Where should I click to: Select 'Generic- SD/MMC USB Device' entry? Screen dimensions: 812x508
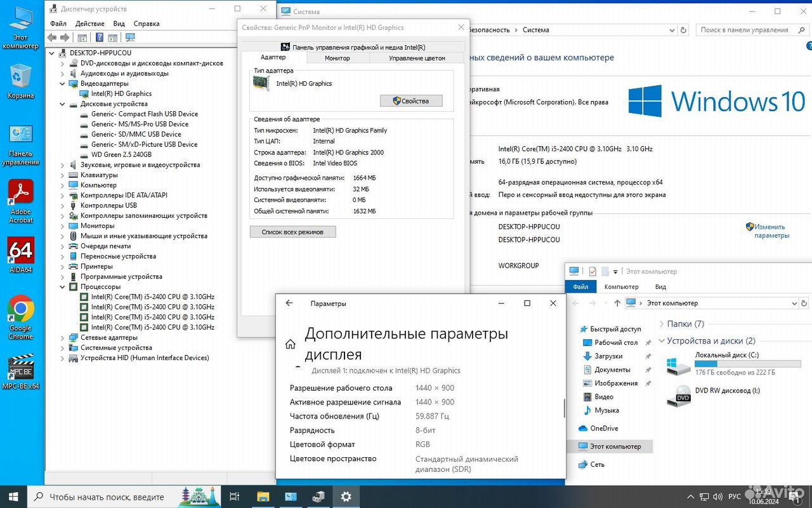click(136, 134)
